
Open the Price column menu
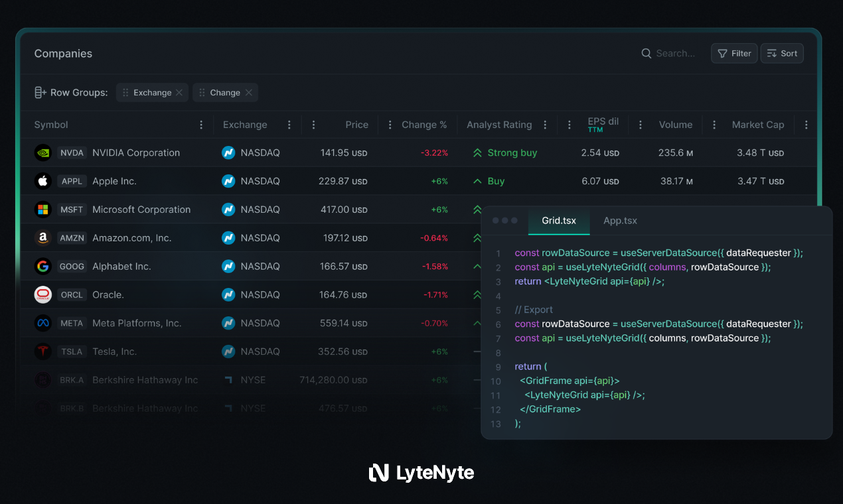pos(313,125)
